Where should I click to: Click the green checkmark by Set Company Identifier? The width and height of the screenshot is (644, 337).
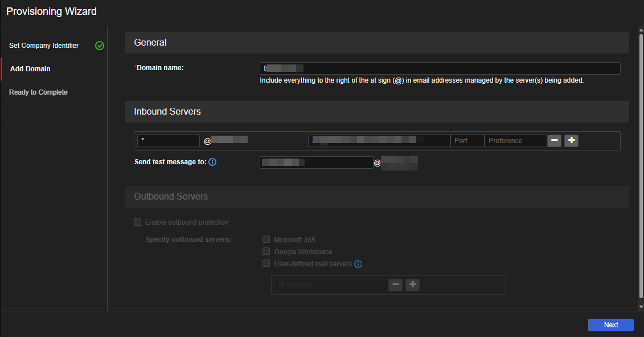[100, 46]
